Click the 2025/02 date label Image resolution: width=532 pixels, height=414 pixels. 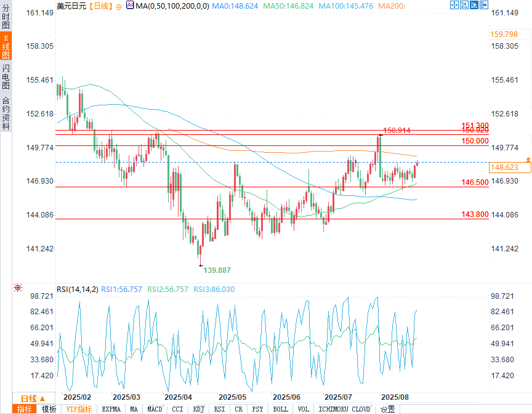tap(78, 397)
